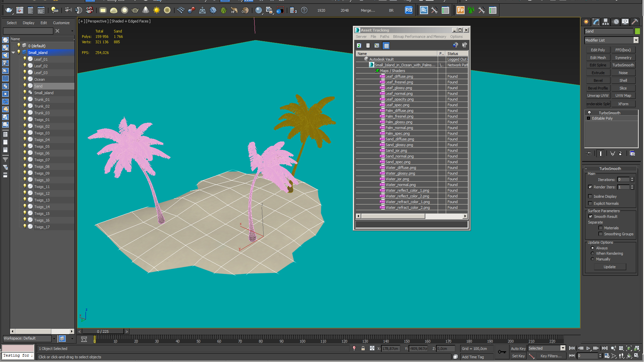Click Play Animation button
644x362 pixels.
588,349
